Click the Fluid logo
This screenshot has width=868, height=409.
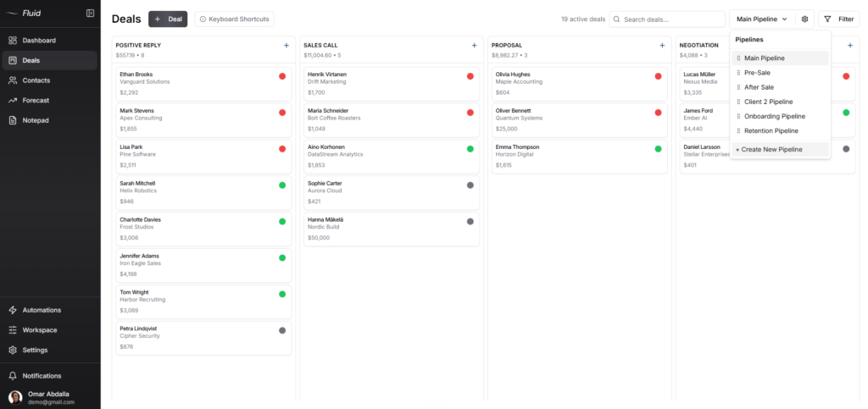pyautogui.click(x=24, y=14)
